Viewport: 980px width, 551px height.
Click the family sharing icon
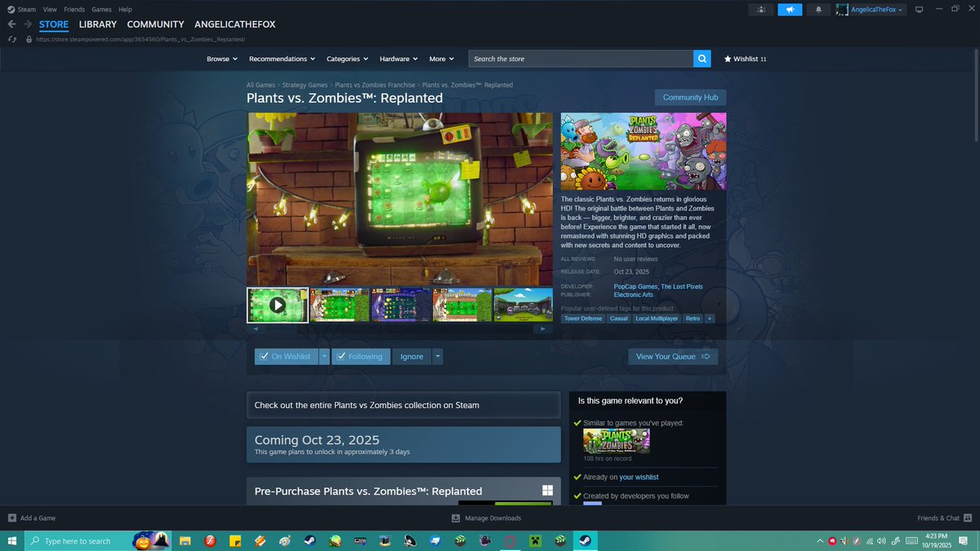tap(760, 10)
